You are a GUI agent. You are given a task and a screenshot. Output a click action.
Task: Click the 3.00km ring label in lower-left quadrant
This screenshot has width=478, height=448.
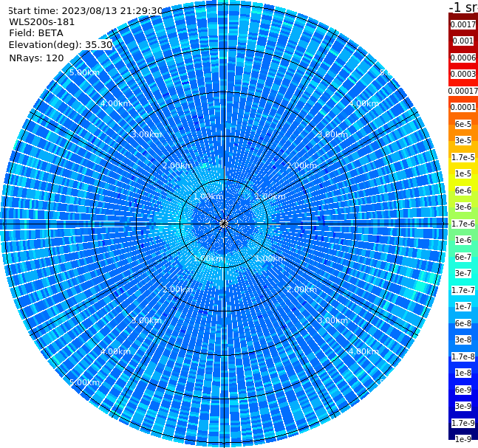[x=146, y=320]
